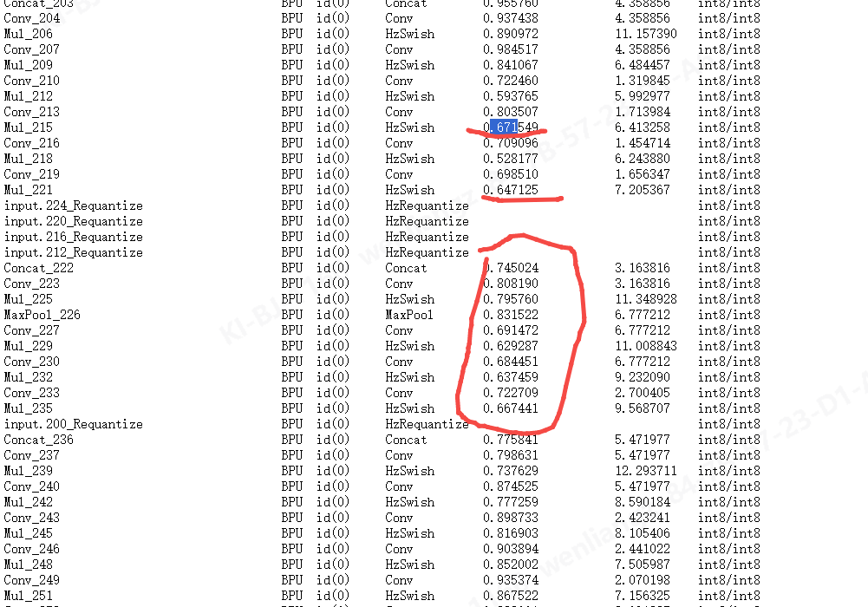The height and width of the screenshot is (607, 868).
Task: Select the HzRequantize type in the input.220_Requantize row
Action: (427, 221)
